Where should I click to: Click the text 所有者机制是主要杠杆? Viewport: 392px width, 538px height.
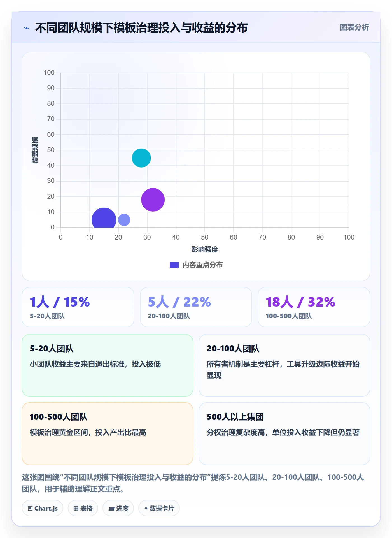click(x=243, y=364)
